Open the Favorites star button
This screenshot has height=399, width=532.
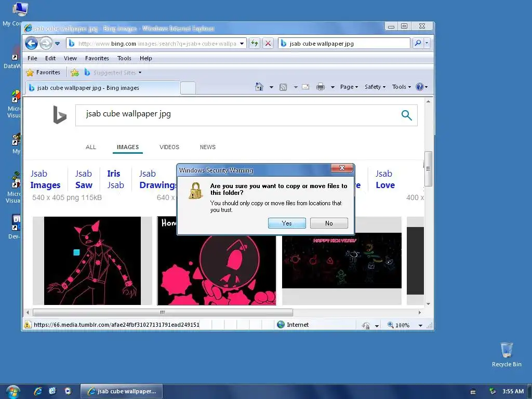click(x=43, y=72)
